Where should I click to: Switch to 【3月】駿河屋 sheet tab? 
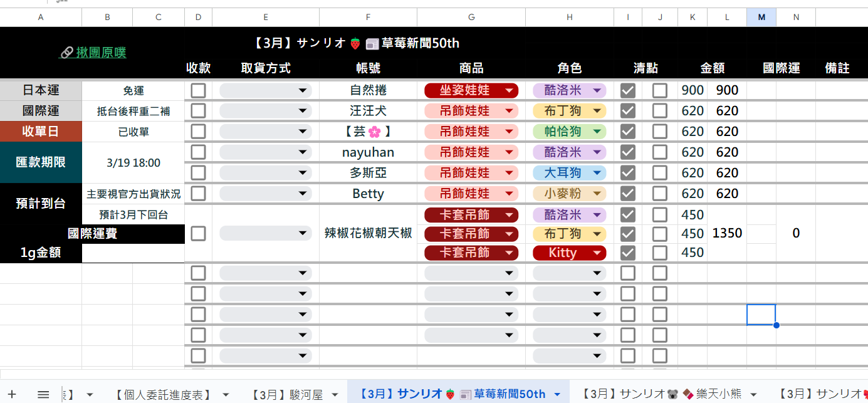pos(287,394)
